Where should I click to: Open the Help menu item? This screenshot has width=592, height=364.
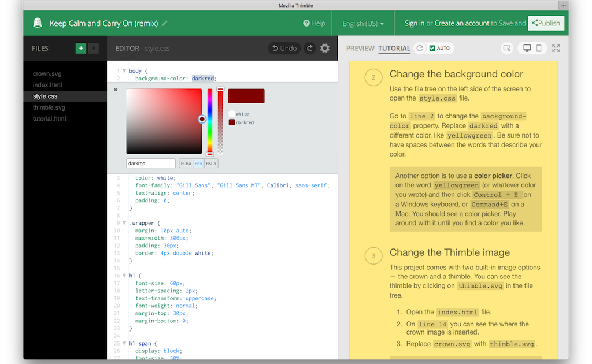(x=310, y=23)
